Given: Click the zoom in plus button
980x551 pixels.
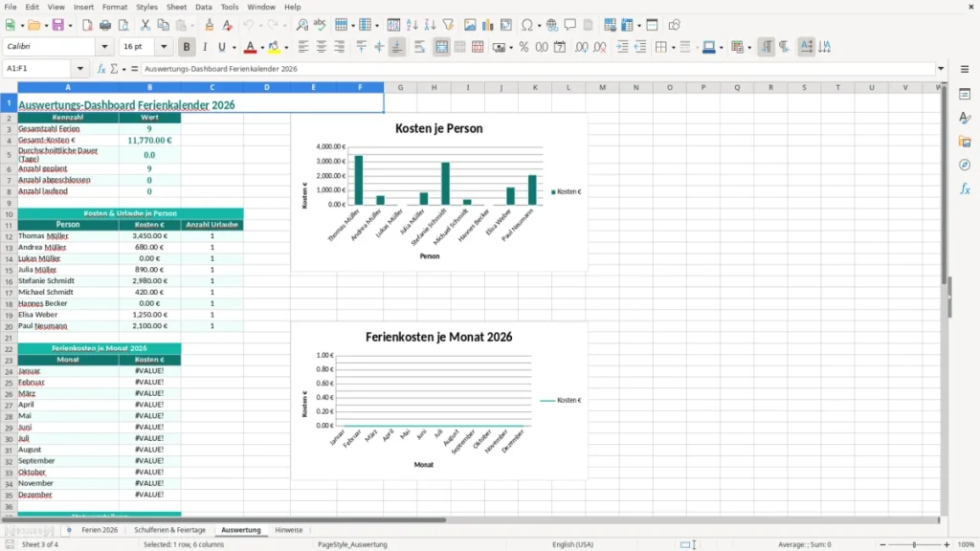Looking at the screenshot, I should click(x=947, y=544).
